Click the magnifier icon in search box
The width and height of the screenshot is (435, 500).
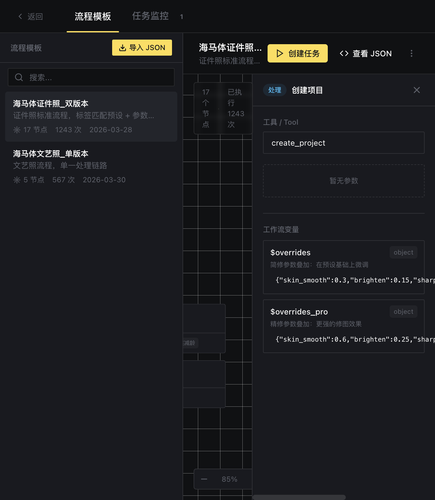(x=19, y=77)
